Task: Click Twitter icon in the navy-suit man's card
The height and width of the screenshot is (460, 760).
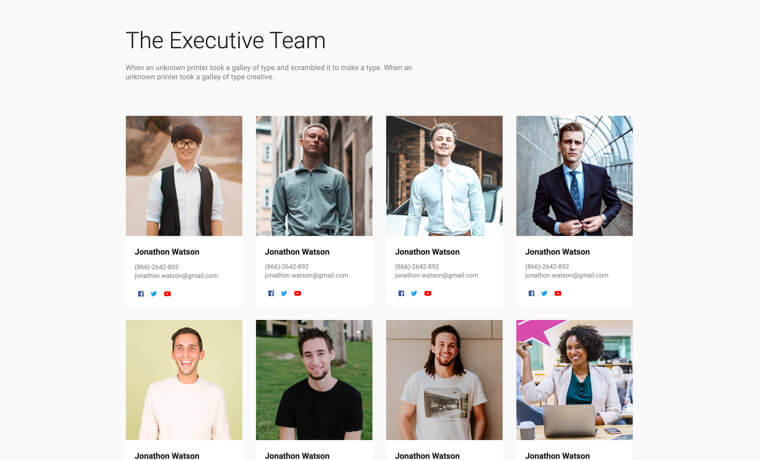Action: pyautogui.click(x=544, y=293)
